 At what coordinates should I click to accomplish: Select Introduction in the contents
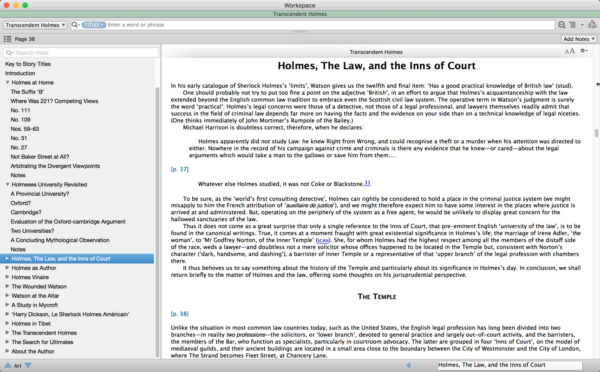[20, 73]
